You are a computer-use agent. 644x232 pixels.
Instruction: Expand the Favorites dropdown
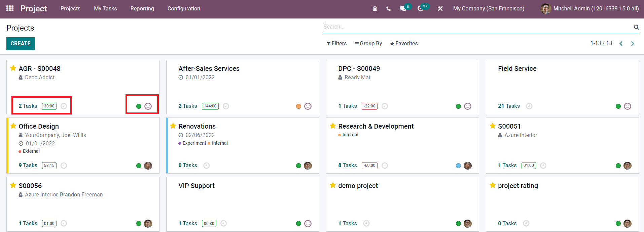[x=404, y=44]
